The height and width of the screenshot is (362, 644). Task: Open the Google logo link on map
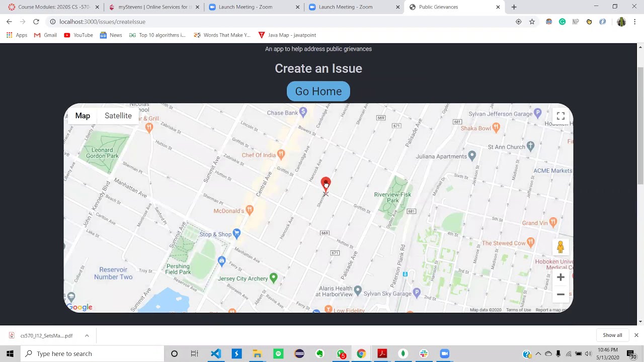[79, 307]
